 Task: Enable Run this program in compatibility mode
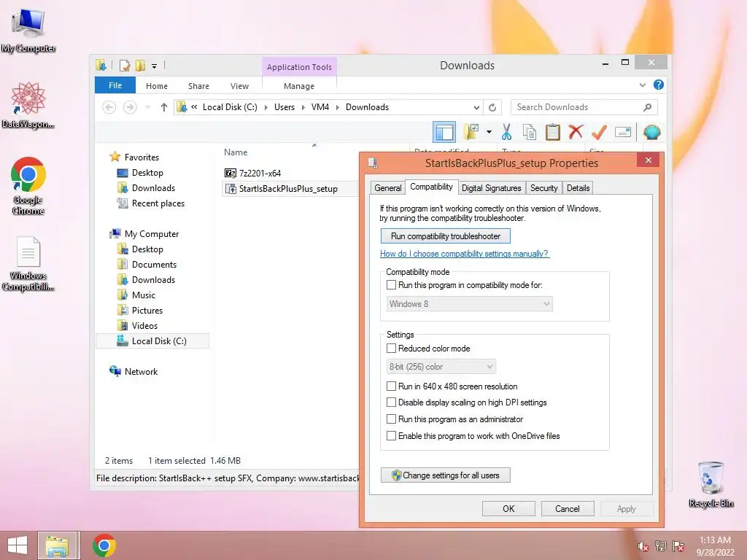[x=391, y=285]
